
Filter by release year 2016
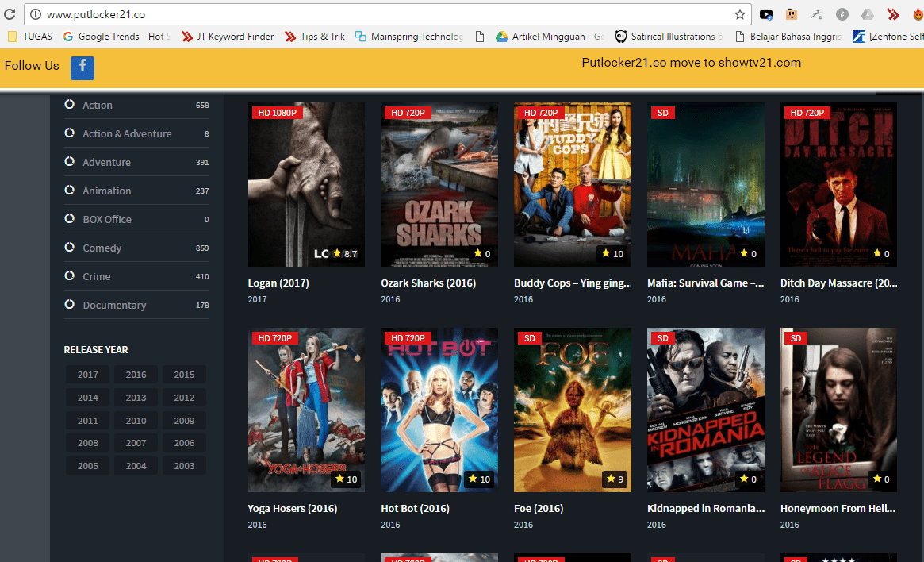pyautogui.click(x=136, y=375)
